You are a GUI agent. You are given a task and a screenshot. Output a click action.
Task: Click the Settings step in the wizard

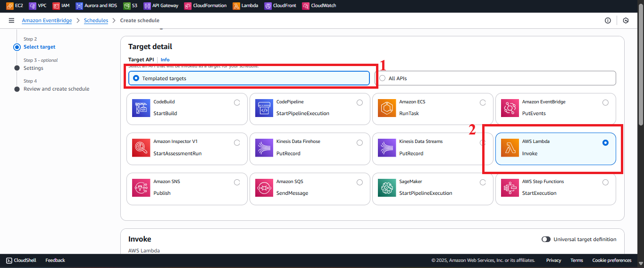pos(33,68)
